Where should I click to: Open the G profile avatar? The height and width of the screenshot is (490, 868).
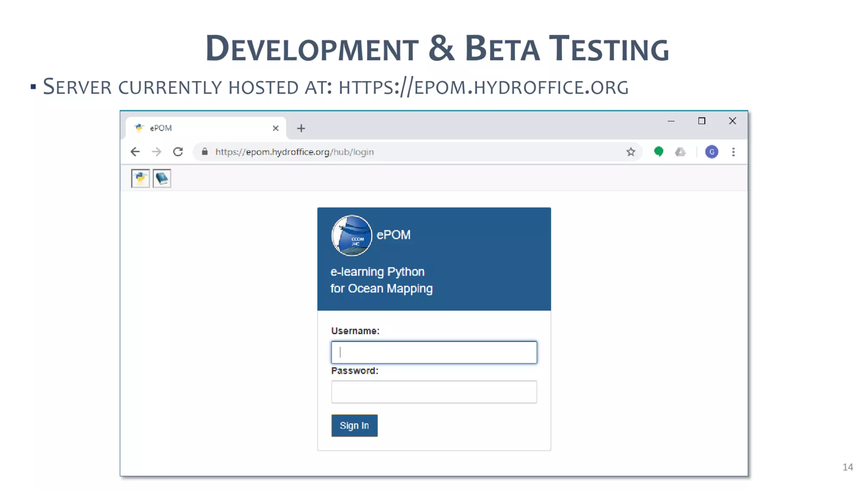(712, 152)
